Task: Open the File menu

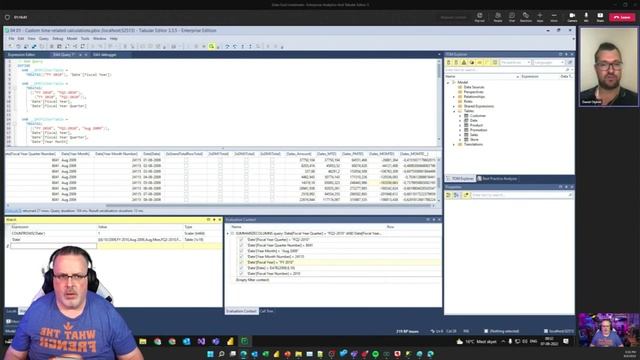Action: tap(11, 38)
